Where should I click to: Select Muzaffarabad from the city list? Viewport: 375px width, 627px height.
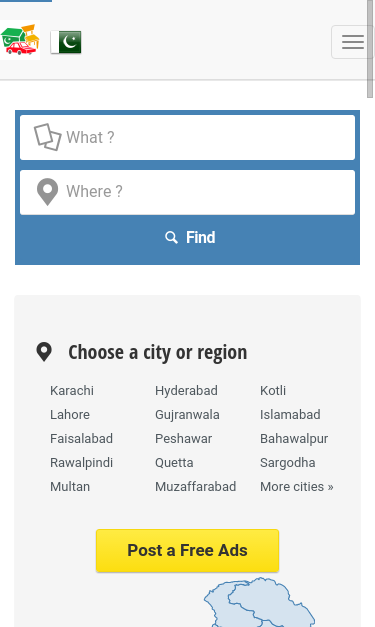195,487
